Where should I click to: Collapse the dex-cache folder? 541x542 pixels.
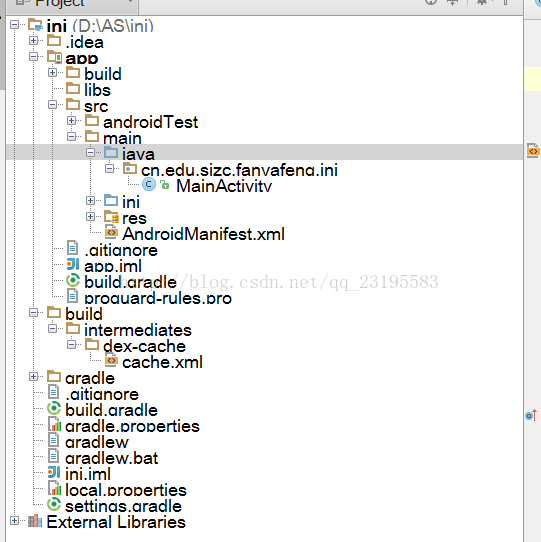(72, 344)
